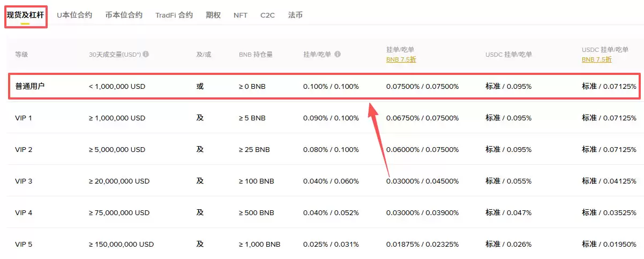Viewport: 644px width, 259px height.
Task: Select the 普通用户 level cell
Action: [30, 86]
